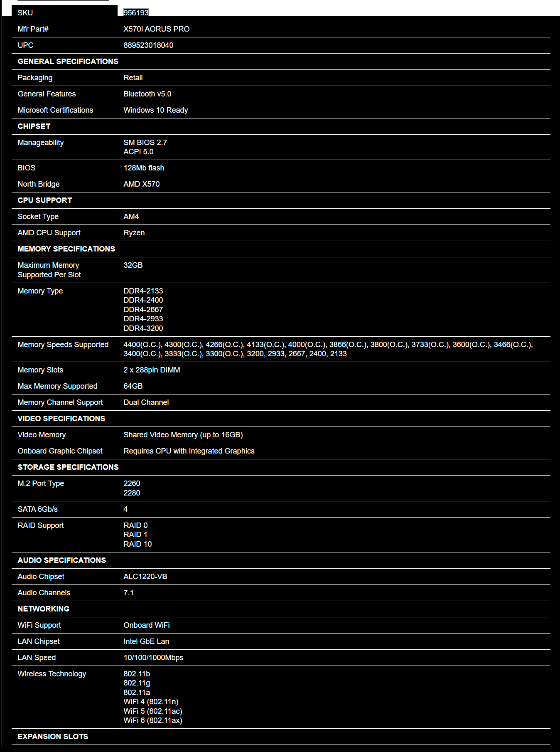Click the Packaging value Retail
560x752 pixels.
coord(133,78)
